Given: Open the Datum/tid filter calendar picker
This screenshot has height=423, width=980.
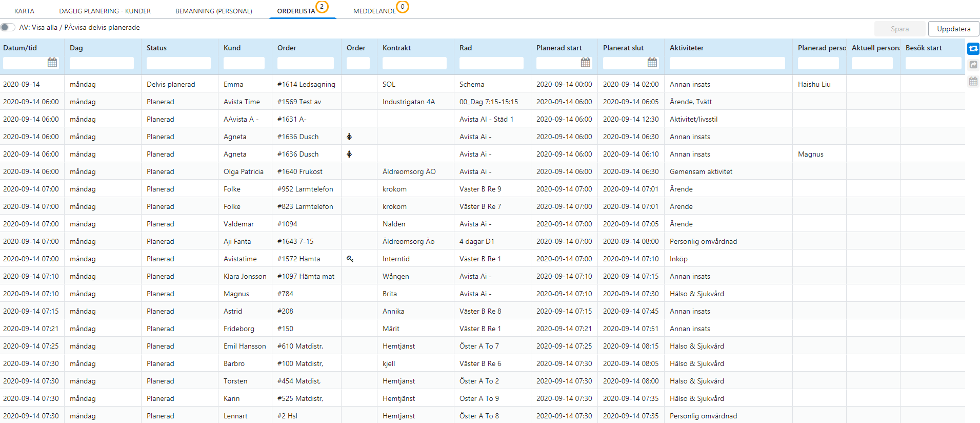Looking at the screenshot, I should pyautogui.click(x=52, y=63).
